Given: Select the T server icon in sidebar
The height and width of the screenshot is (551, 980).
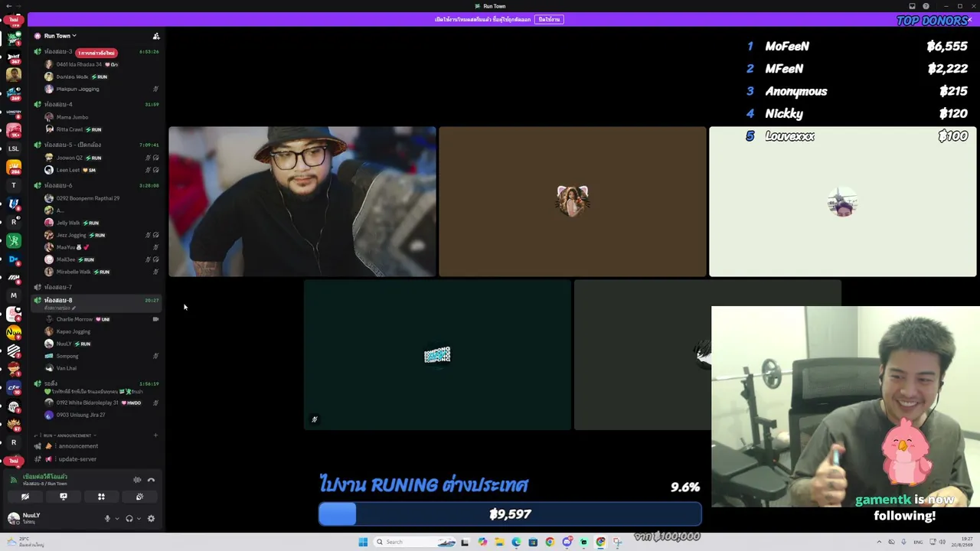Looking at the screenshot, I should point(14,185).
